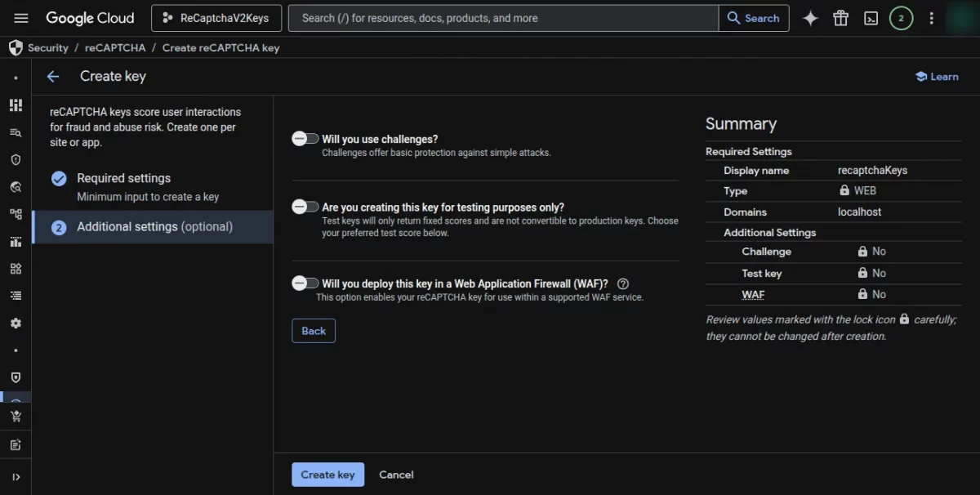
Task: Select the Additional settings (optional) step
Action: pos(152,227)
